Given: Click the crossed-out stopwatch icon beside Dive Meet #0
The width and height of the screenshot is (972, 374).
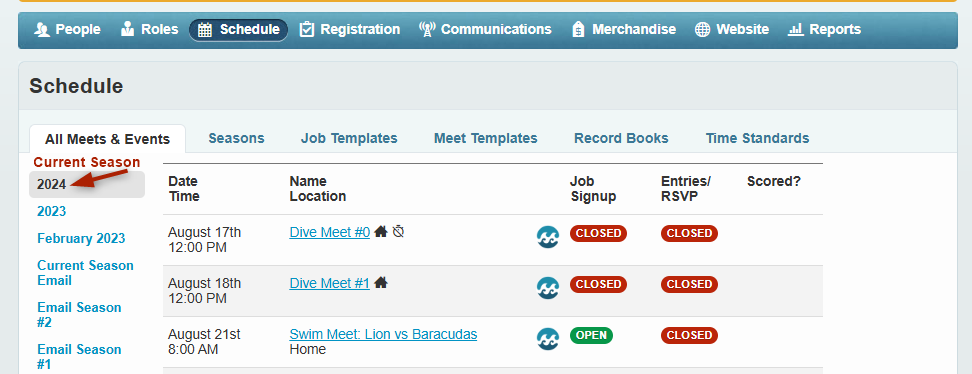Looking at the screenshot, I should point(399,231).
